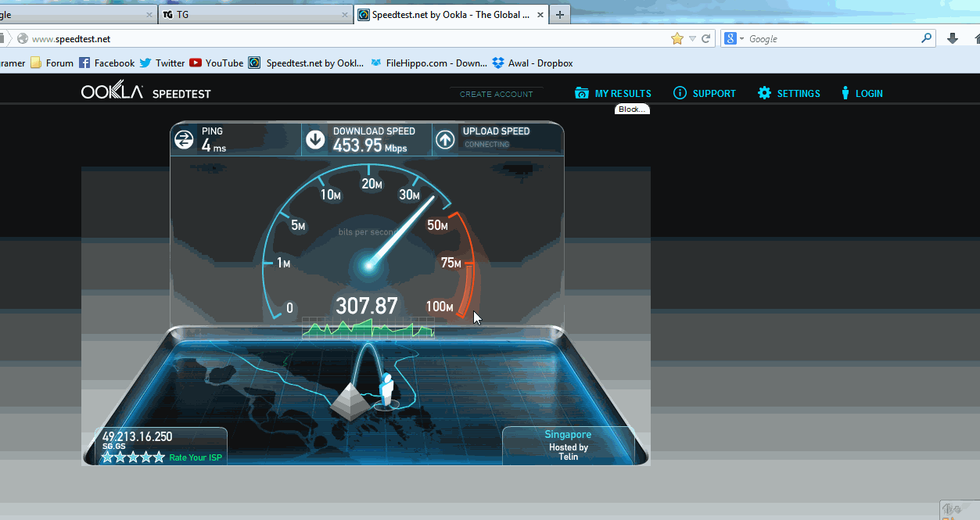The image size is (980, 520).
Task: Click the user figure on the map
Action: [385, 389]
